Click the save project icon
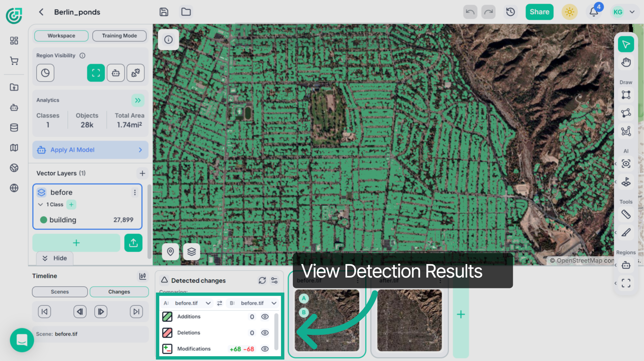This screenshot has width=644, height=361. tap(164, 12)
